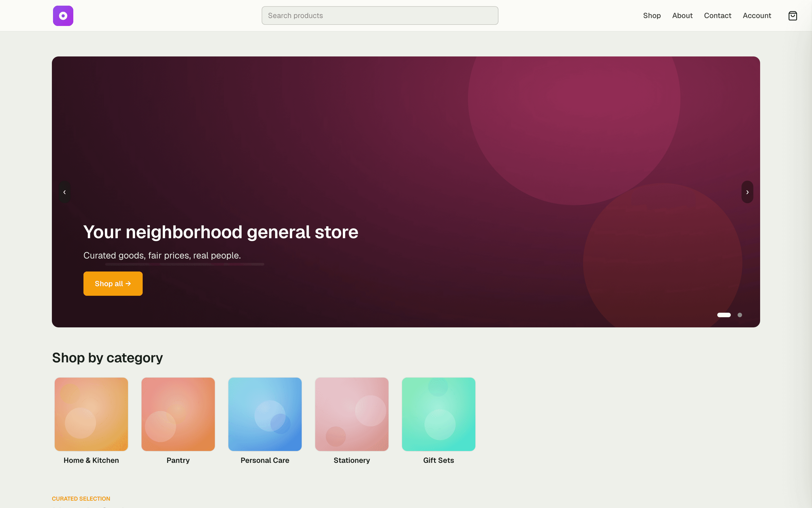Image resolution: width=812 pixels, height=508 pixels.
Task: Click the 'CURATED SELECTION' label
Action: (81, 499)
